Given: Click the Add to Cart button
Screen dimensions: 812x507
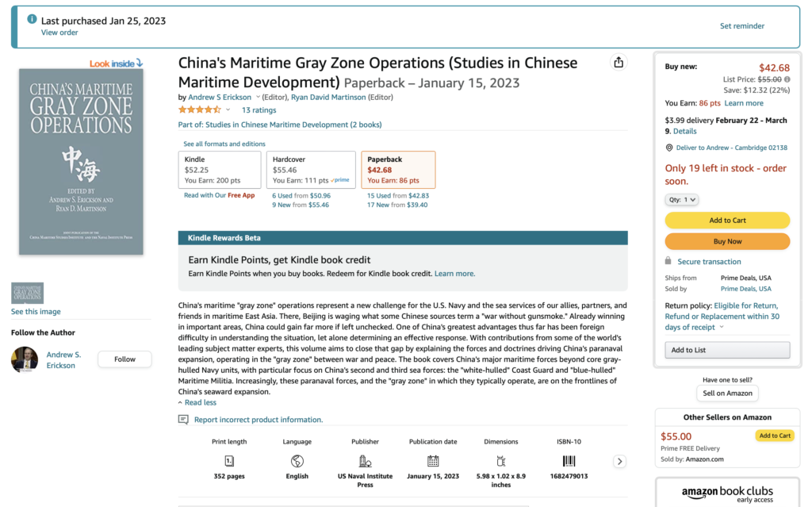Looking at the screenshot, I should 727,220.
